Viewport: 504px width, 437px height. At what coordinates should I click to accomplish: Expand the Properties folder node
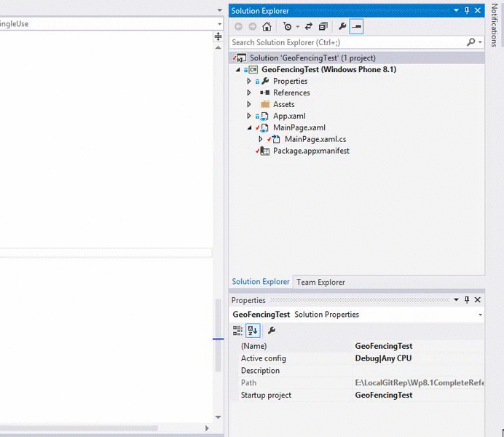coord(249,82)
